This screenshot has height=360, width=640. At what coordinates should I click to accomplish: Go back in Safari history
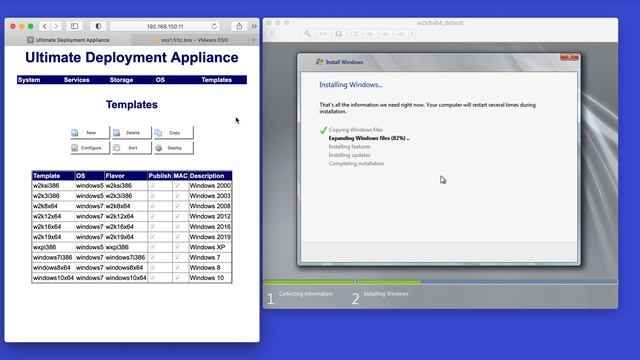click(x=45, y=26)
